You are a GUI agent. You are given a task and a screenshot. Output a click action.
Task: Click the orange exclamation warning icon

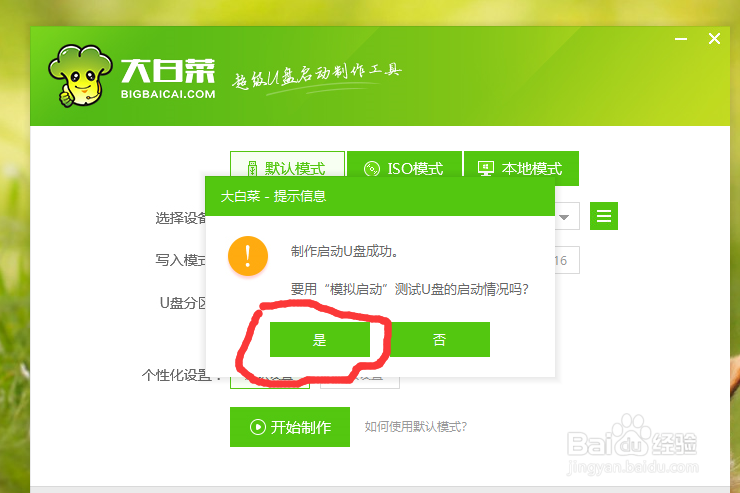tap(248, 256)
